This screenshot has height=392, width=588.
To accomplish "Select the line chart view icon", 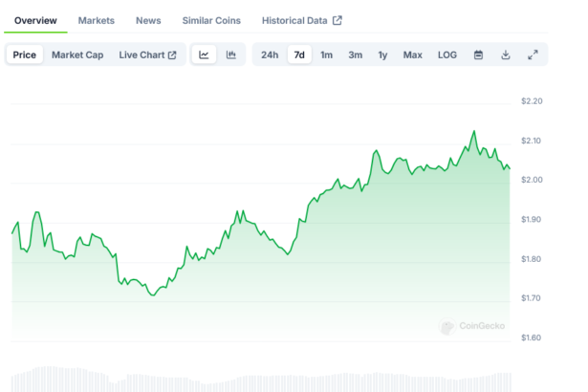I will pyautogui.click(x=204, y=54).
